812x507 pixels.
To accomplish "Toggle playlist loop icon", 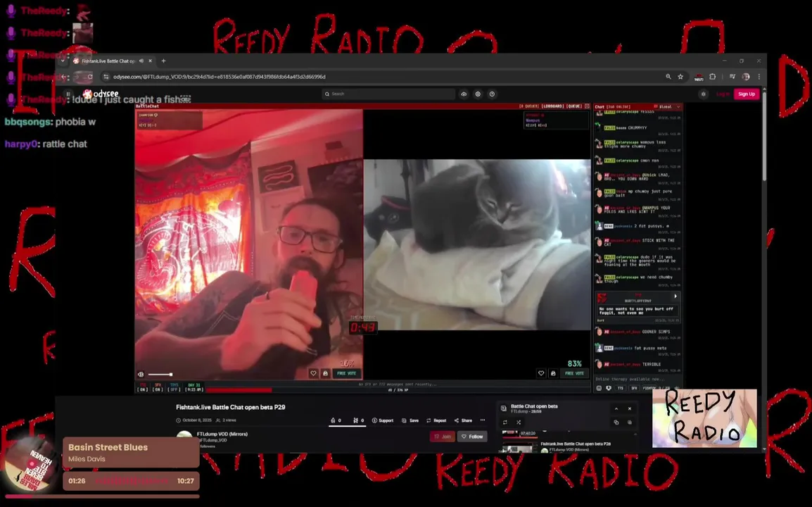I will click(505, 423).
